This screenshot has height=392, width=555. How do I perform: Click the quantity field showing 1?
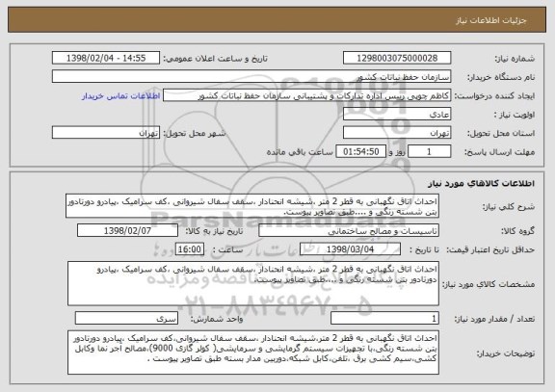coord(384,319)
